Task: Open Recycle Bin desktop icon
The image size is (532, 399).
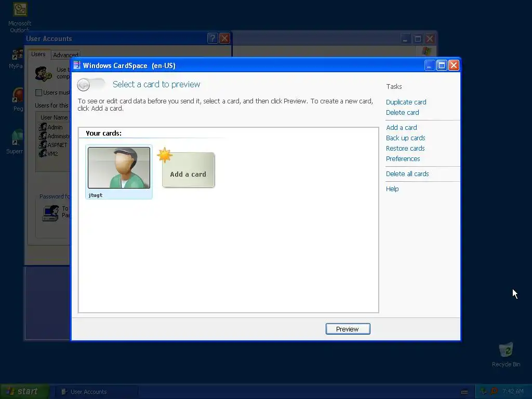Action: point(506,355)
